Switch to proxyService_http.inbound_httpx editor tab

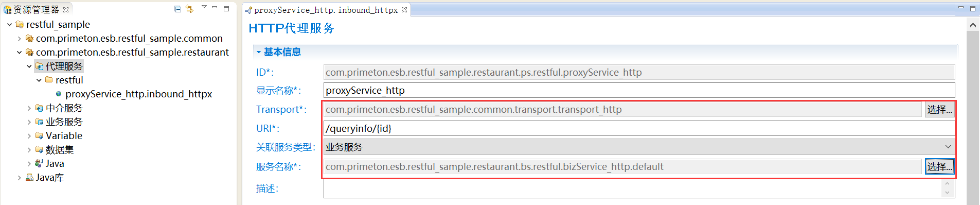[x=326, y=10]
